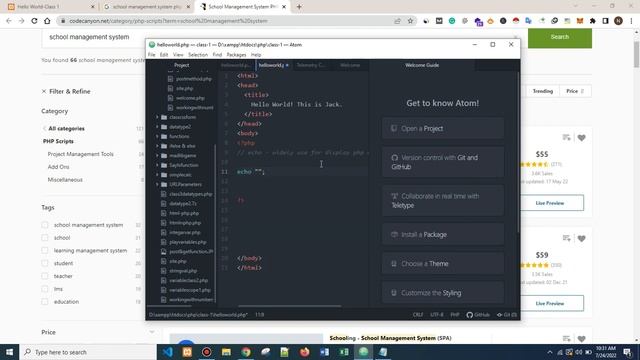Click the green Search button

tap(560, 37)
